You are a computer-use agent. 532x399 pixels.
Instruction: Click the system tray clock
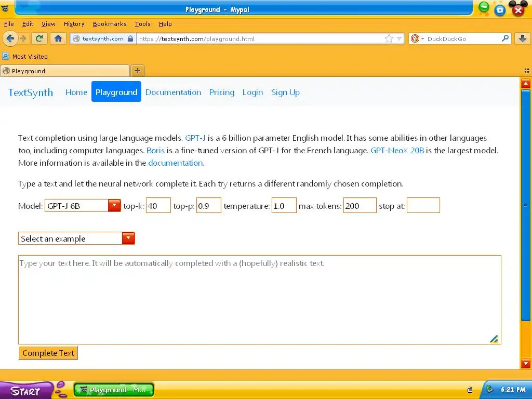[513, 390]
